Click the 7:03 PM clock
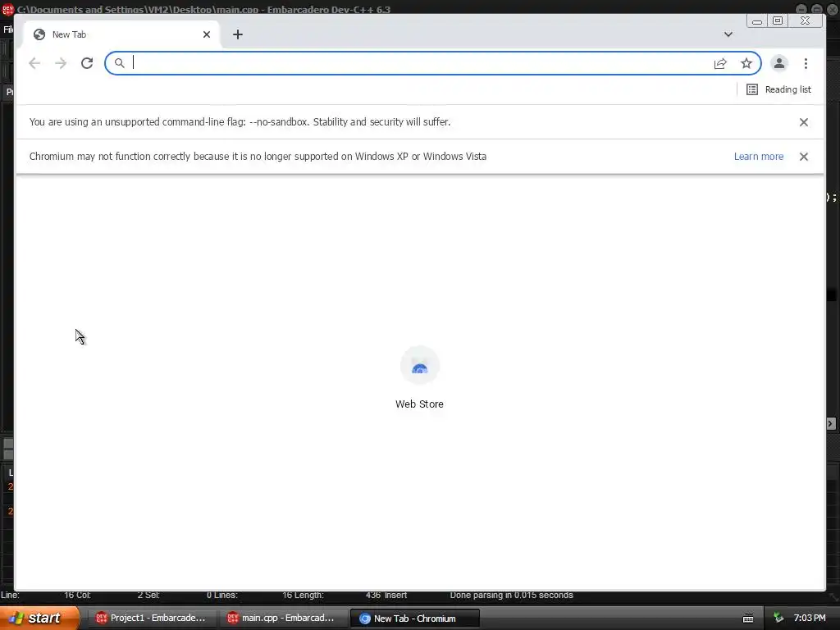This screenshot has width=840, height=630. pos(810,619)
